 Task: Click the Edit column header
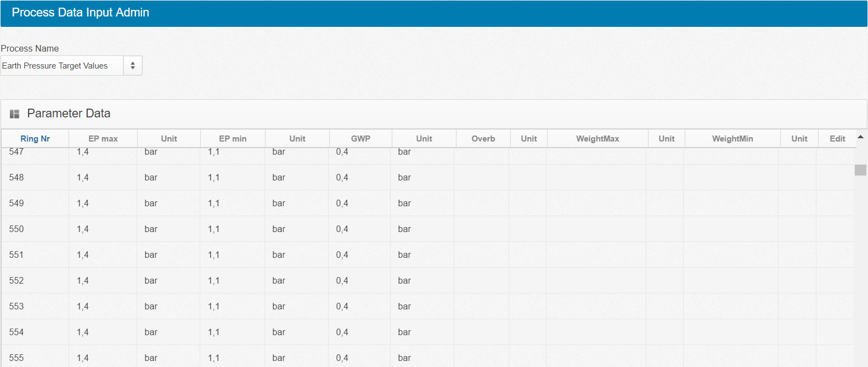tap(837, 139)
